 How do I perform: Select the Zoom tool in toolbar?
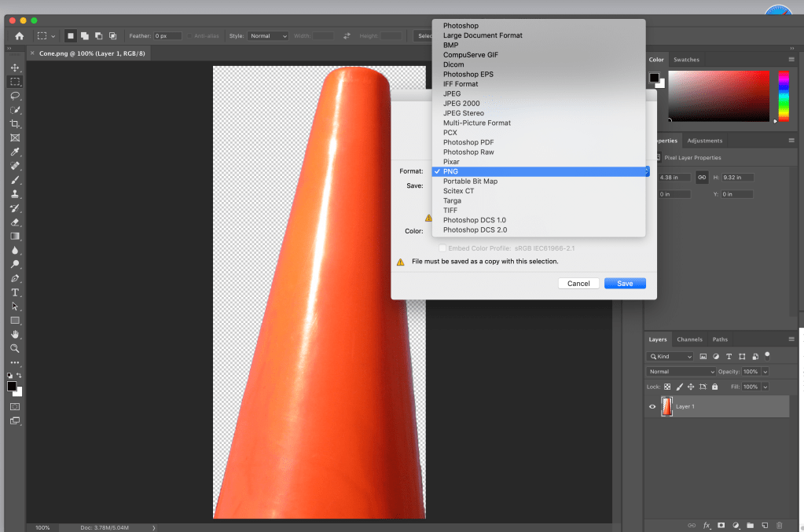15,348
